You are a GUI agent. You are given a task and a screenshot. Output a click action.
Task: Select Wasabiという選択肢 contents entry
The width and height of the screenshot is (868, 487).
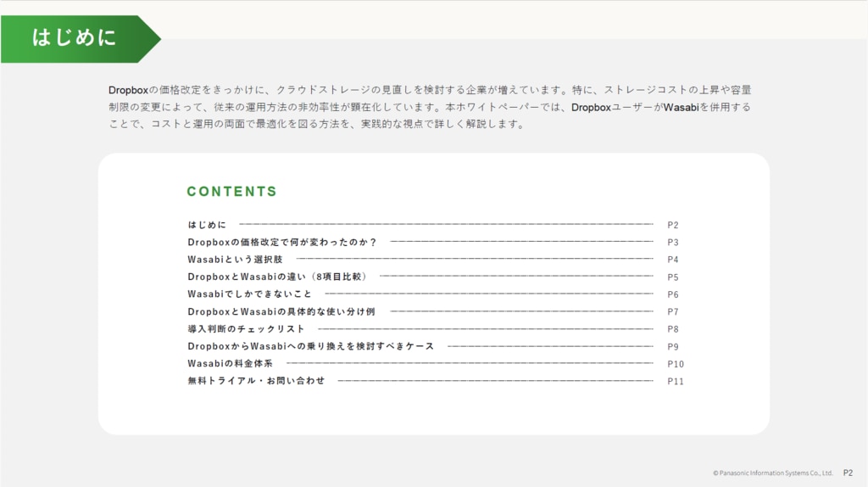click(235, 260)
